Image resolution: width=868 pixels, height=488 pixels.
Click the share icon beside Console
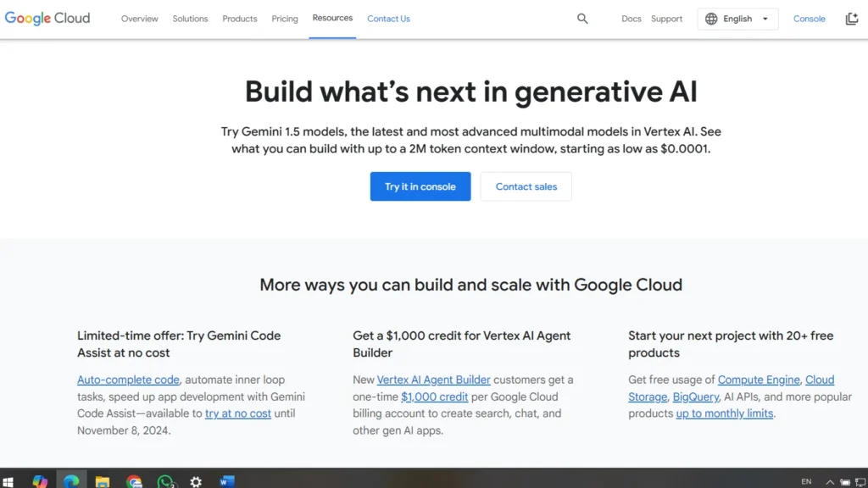851,19
